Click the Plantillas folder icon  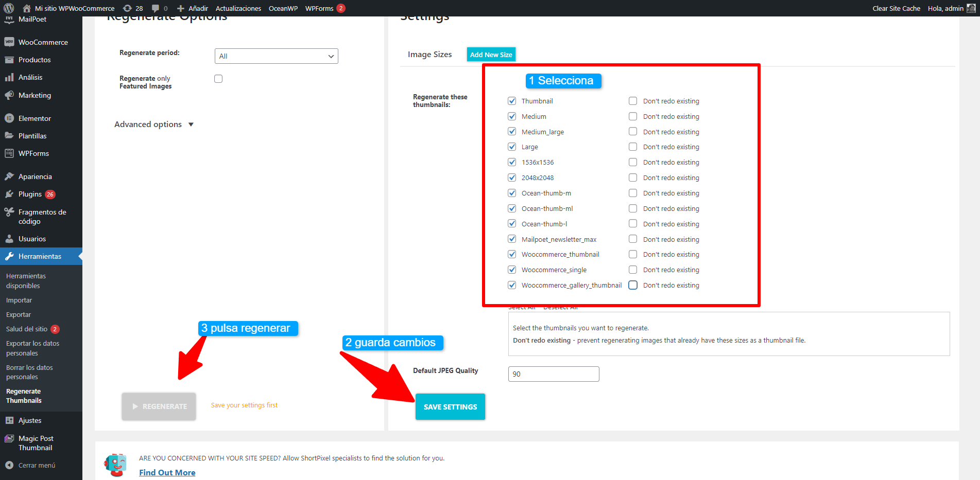point(9,136)
